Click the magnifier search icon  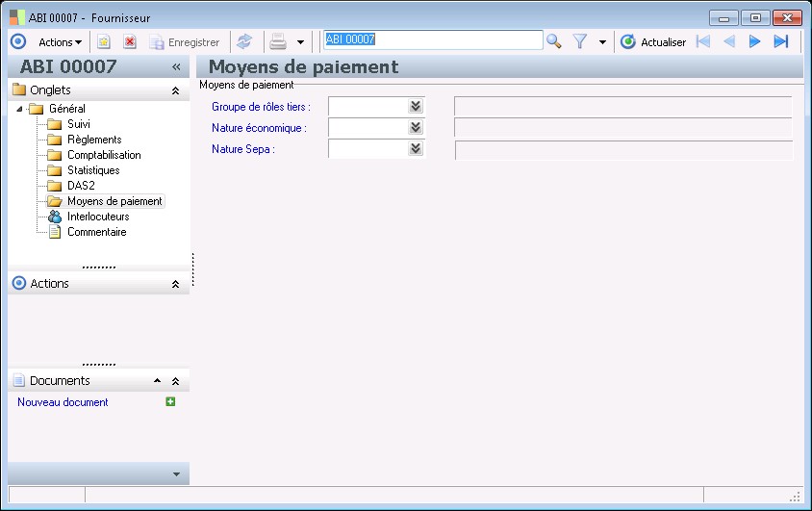click(x=554, y=41)
